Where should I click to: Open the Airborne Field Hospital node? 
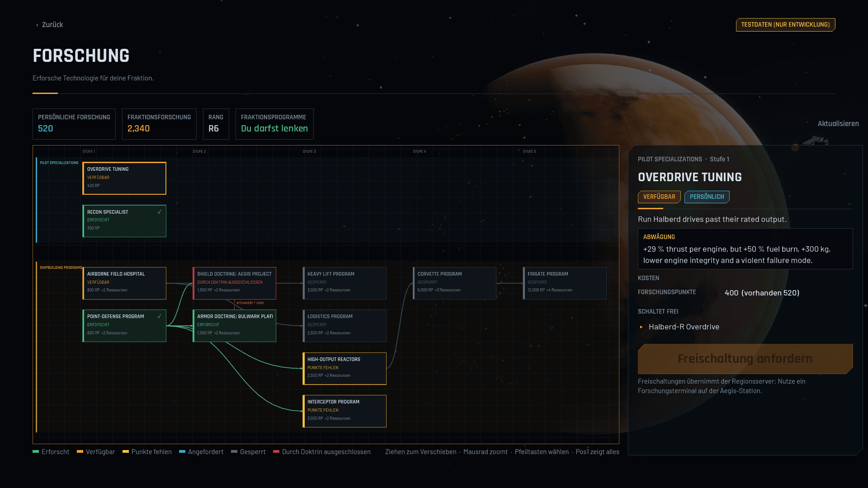pyautogui.click(x=124, y=283)
